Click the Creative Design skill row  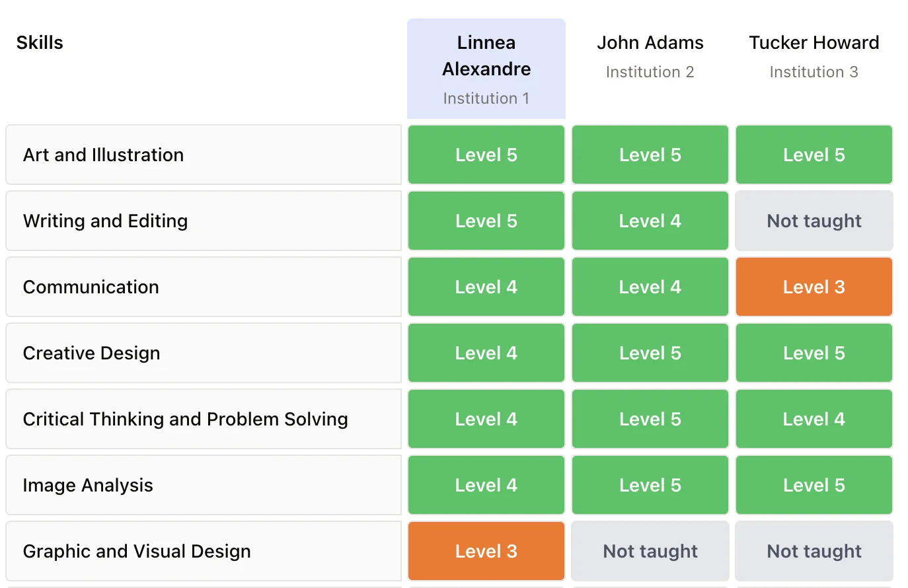point(204,353)
